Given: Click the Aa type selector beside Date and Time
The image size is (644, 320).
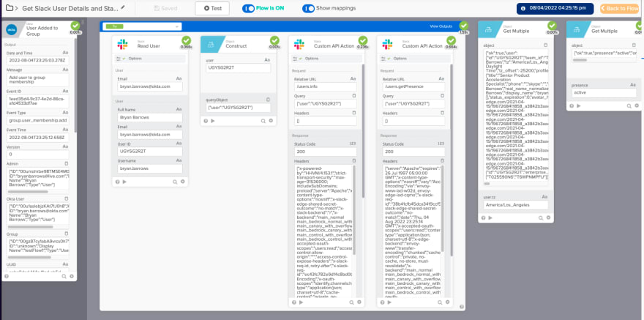Looking at the screenshot, I should [66, 53].
